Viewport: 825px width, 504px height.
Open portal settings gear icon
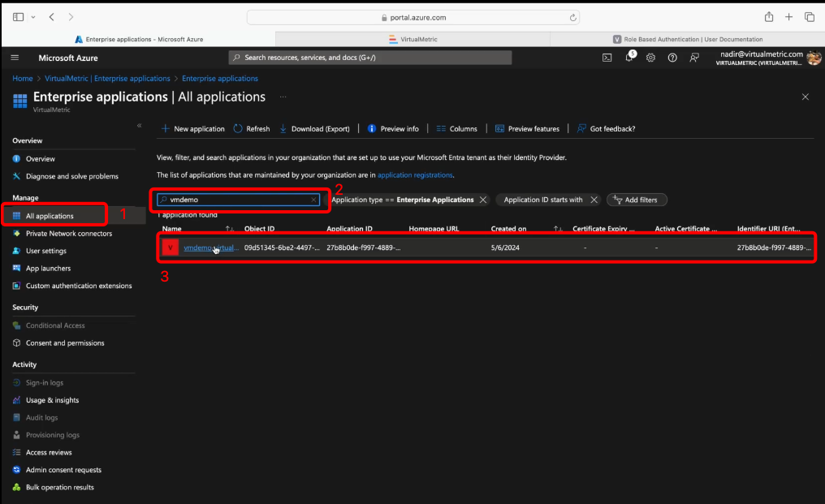pos(651,58)
